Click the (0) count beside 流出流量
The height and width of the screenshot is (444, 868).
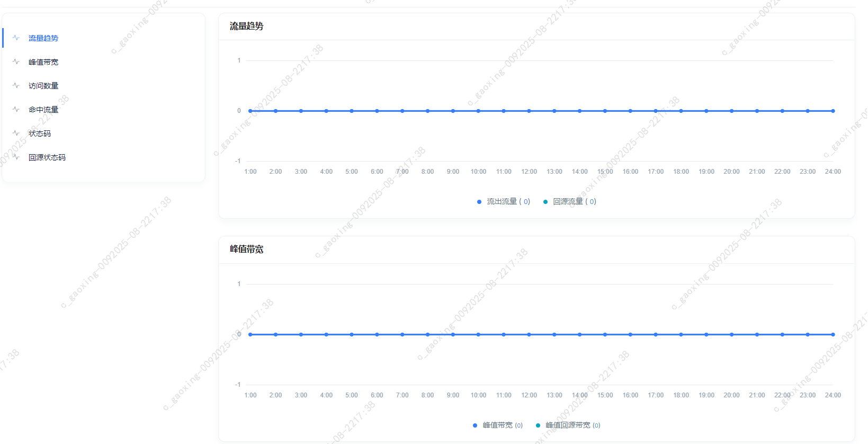525,201
